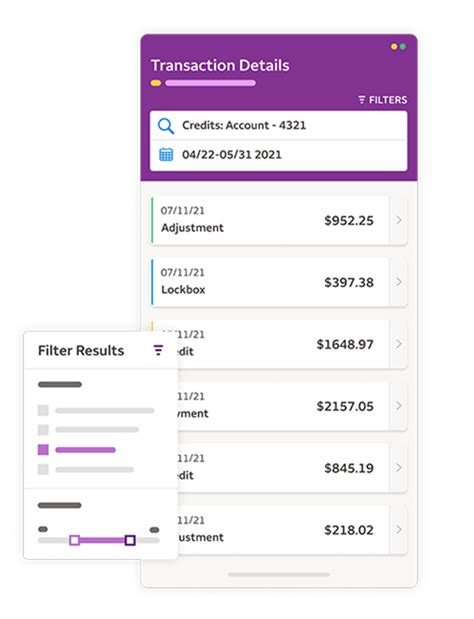Click the yellow pill under Transaction Details title
Image resolution: width=474 pixels, height=619 pixels.
156,83
